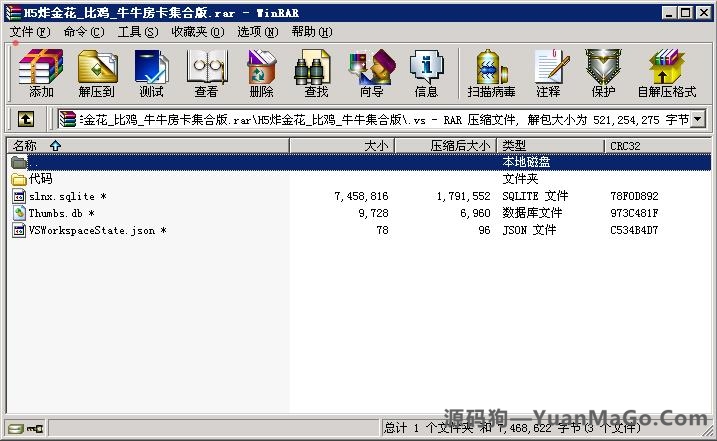Click the 代码 folder name
717x441 pixels.
point(41,179)
